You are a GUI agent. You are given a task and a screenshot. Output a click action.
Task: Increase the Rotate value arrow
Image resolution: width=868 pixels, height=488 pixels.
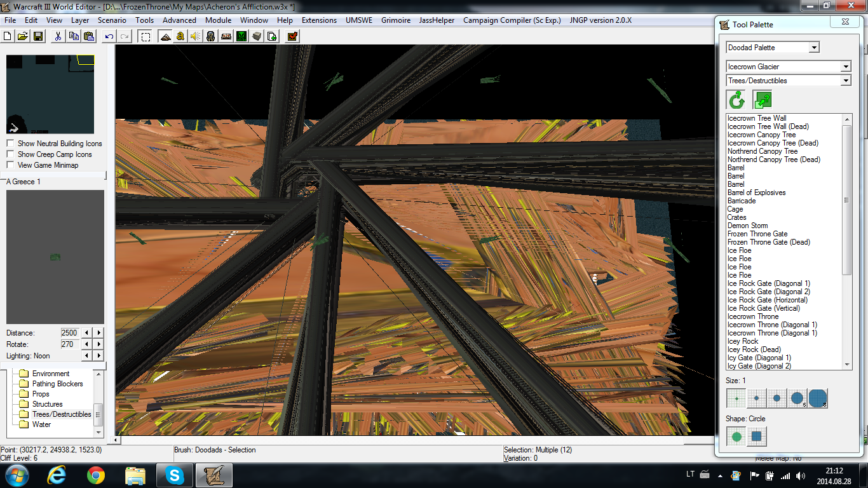coord(98,344)
